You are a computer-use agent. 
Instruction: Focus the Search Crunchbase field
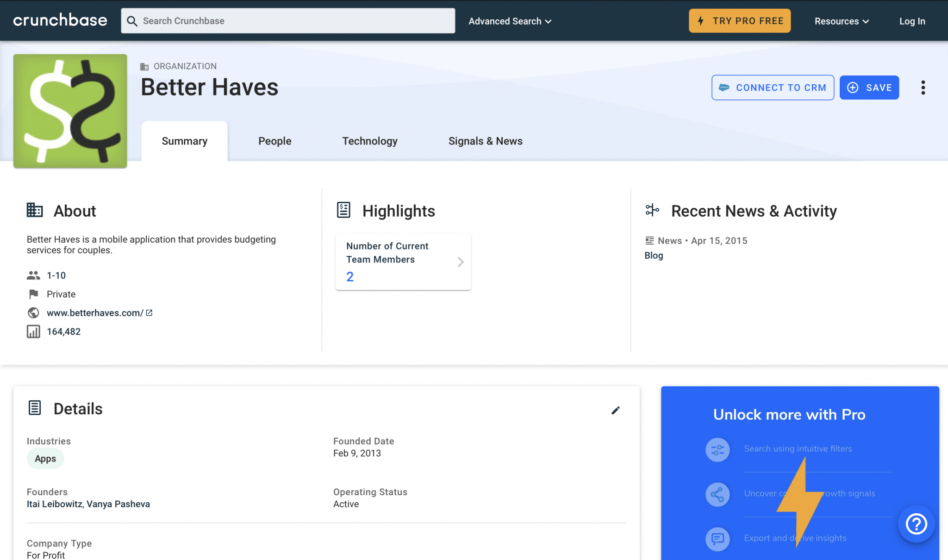tap(288, 21)
